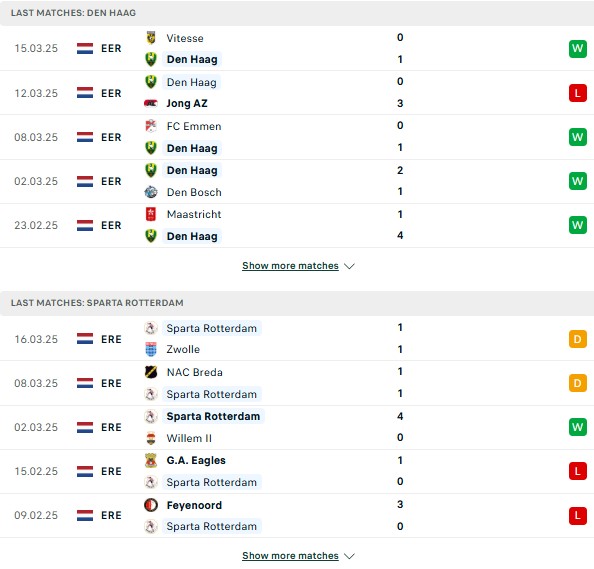594x569 pixels.
Task: Click the Jong AZ team logo
Action: [x=151, y=103]
